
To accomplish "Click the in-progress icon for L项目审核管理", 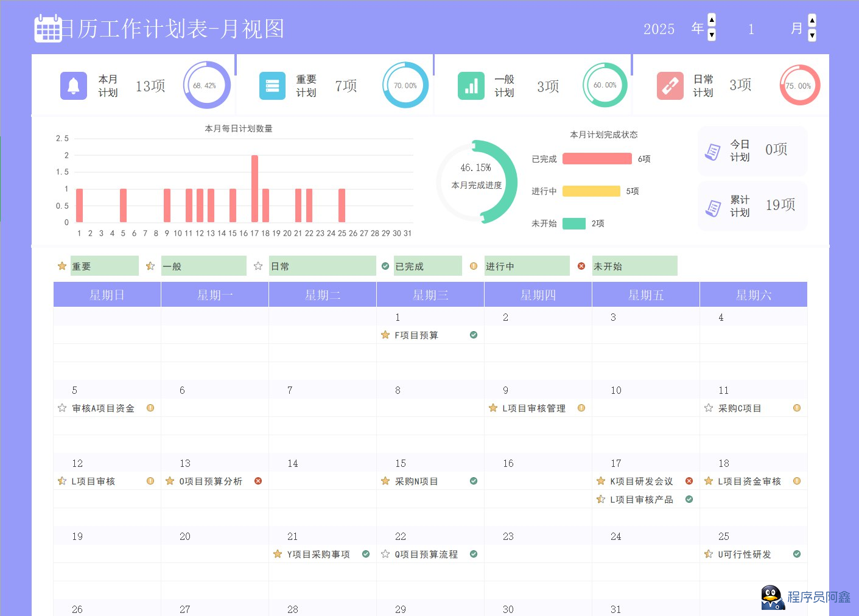I will [x=581, y=408].
